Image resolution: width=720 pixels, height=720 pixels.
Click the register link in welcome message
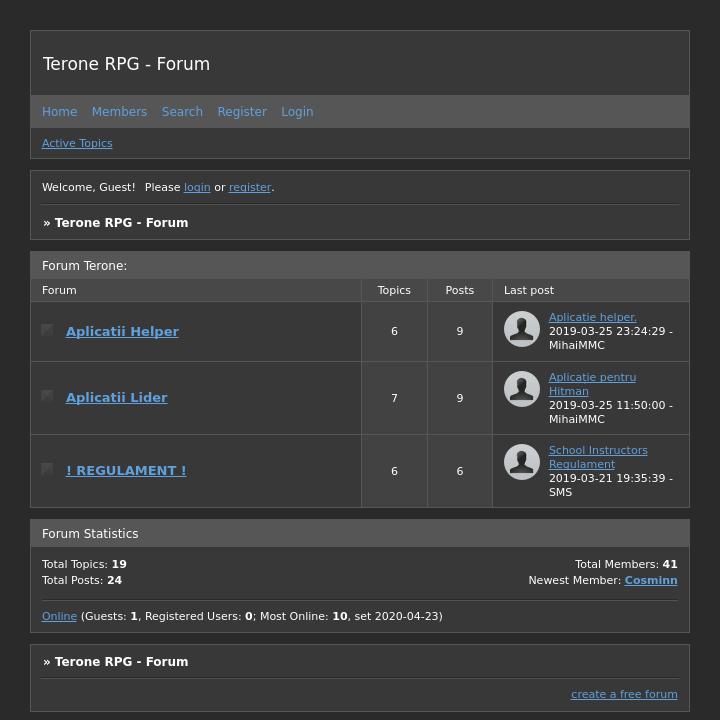[250, 187]
